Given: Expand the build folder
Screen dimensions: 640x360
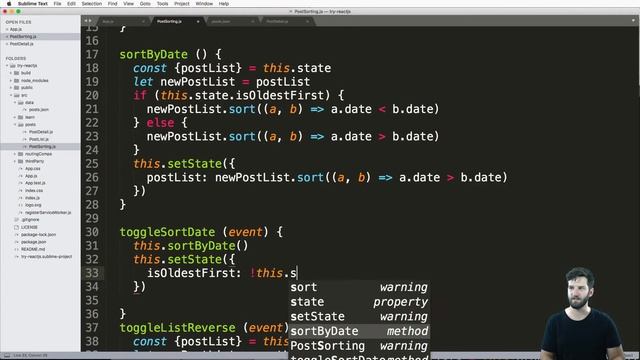Looking at the screenshot, I should pyautogui.click(x=11, y=73).
